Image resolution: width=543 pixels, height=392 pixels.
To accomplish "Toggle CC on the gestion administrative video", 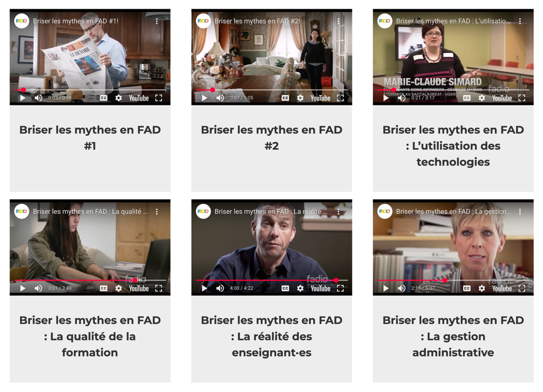I will (466, 288).
